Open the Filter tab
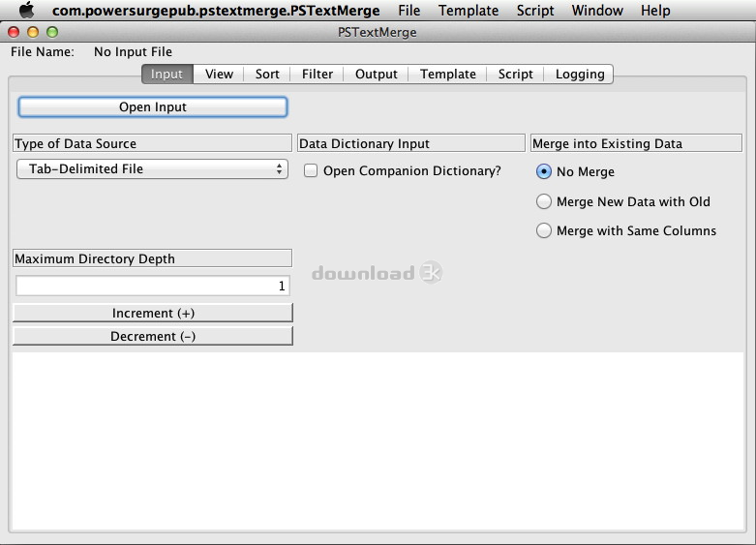The width and height of the screenshot is (756, 545). (318, 75)
